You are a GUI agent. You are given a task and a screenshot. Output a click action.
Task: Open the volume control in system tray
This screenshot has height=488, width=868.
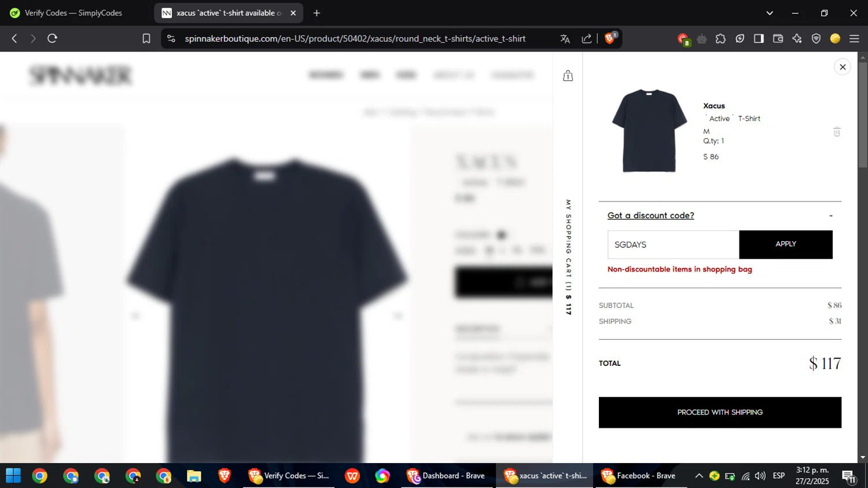pos(760,476)
